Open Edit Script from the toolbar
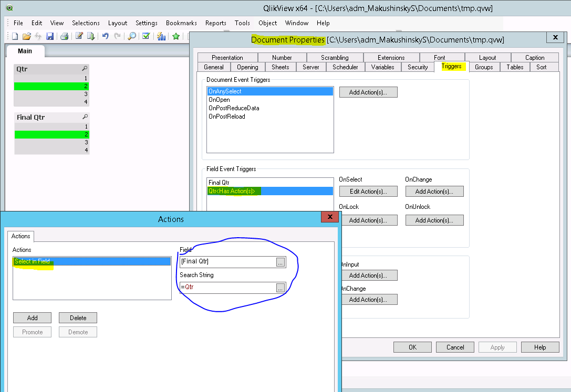 click(x=79, y=36)
